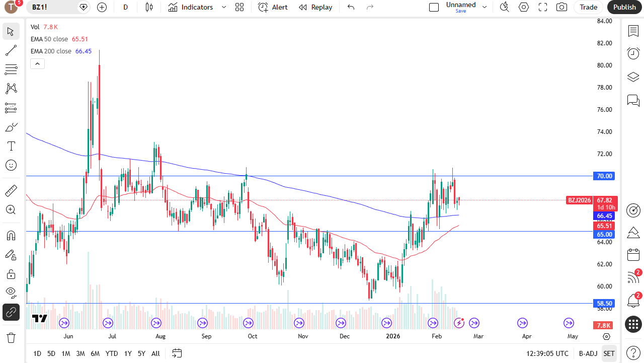Open the Fibonacci retracement tool
The width and height of the screenshot is (644, 363).
[x=11, y=69]
